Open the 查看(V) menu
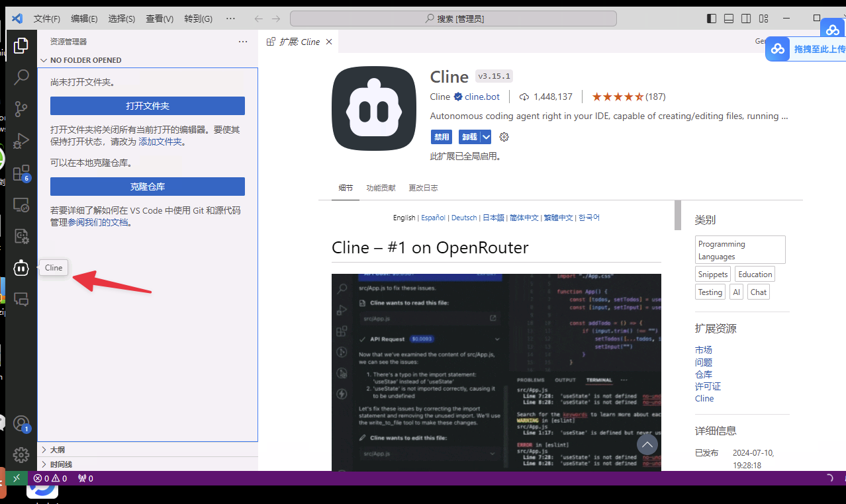846x504 pixels. [x=160, y=19]
